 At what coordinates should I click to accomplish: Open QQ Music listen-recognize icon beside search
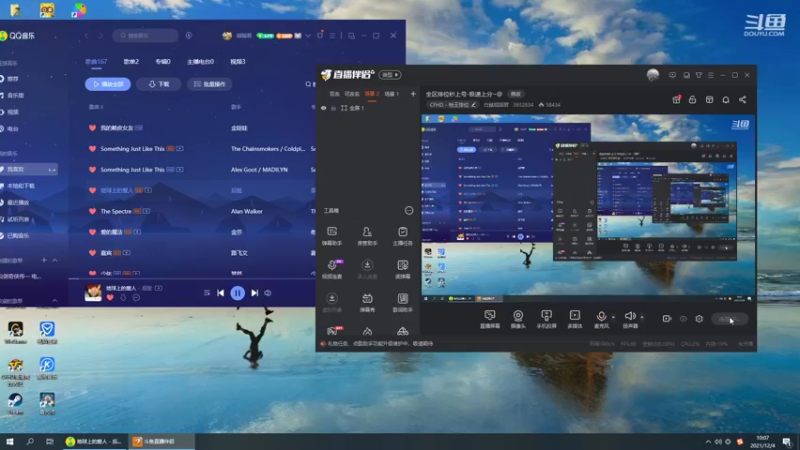(x=189, y=35)
